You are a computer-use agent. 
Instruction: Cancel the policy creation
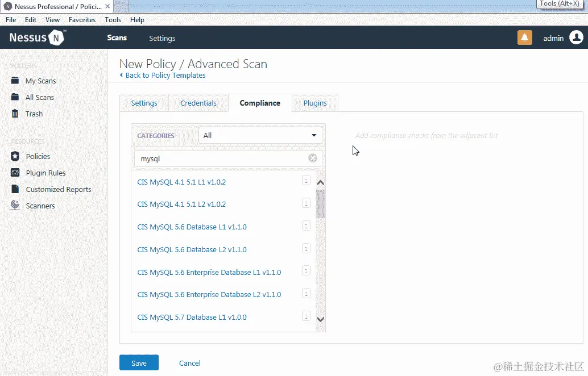click(190, 363)
